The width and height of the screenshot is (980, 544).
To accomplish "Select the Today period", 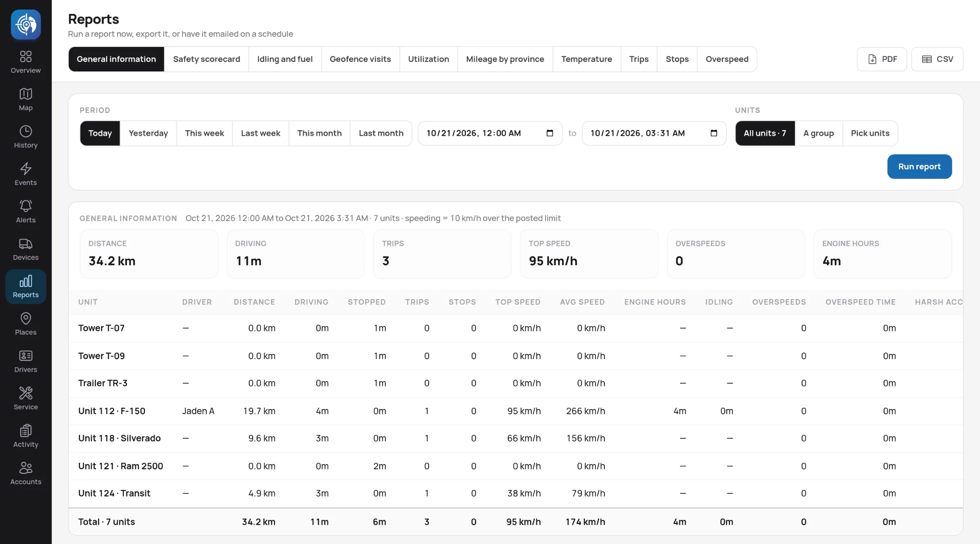I will (x=100, y=133).
